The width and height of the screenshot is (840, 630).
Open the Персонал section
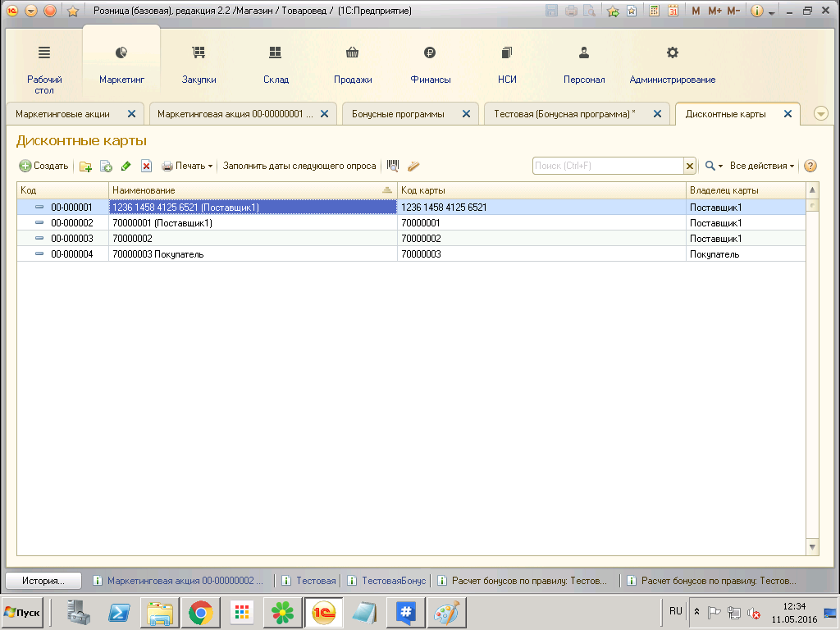pyautogui.click(x=584, y=64)
